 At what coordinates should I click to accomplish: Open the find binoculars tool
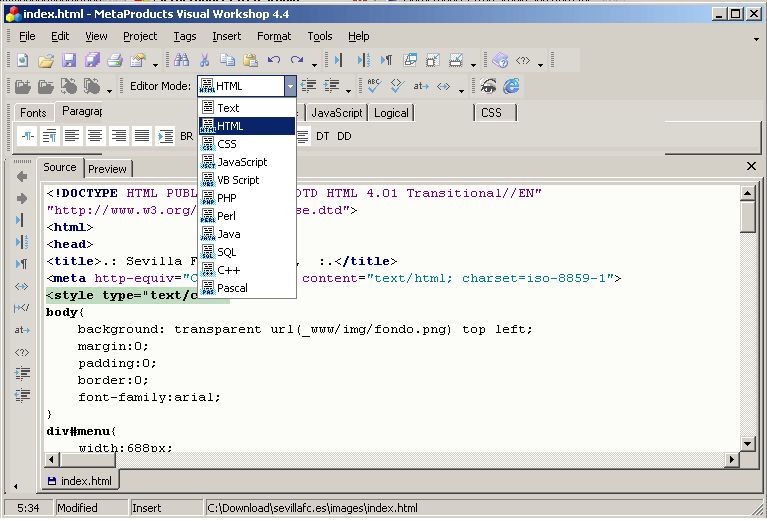pyautogui.click(x=181, y=60)
